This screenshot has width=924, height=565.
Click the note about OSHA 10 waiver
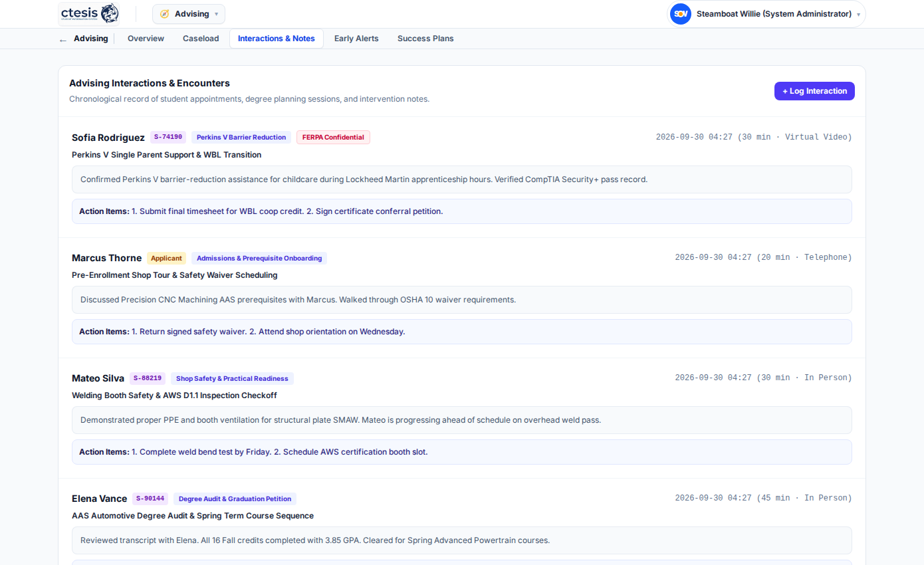462,300
